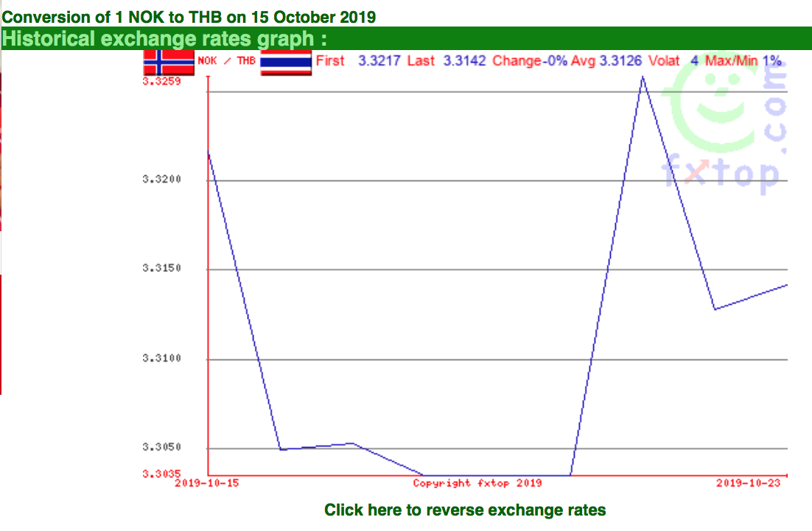The height and width of the screenshot is (531, 812).
Task: Click the Copyright fxtop 2019 text
Action: [x=477, y=483]
